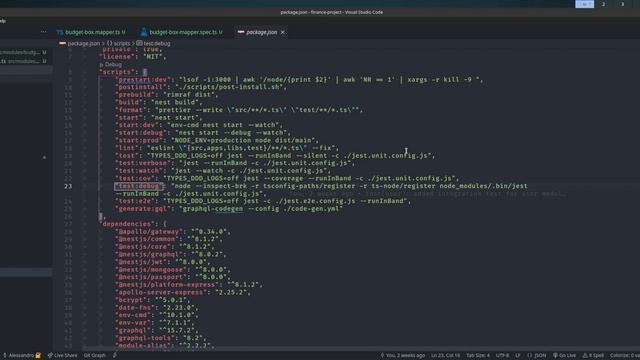Change the LF end-of-line sequence
640x360 pixels.
pos(518,356)
